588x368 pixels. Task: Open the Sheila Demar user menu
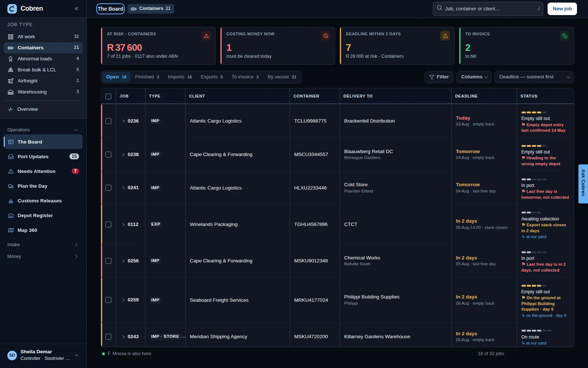tap(43, 355)
